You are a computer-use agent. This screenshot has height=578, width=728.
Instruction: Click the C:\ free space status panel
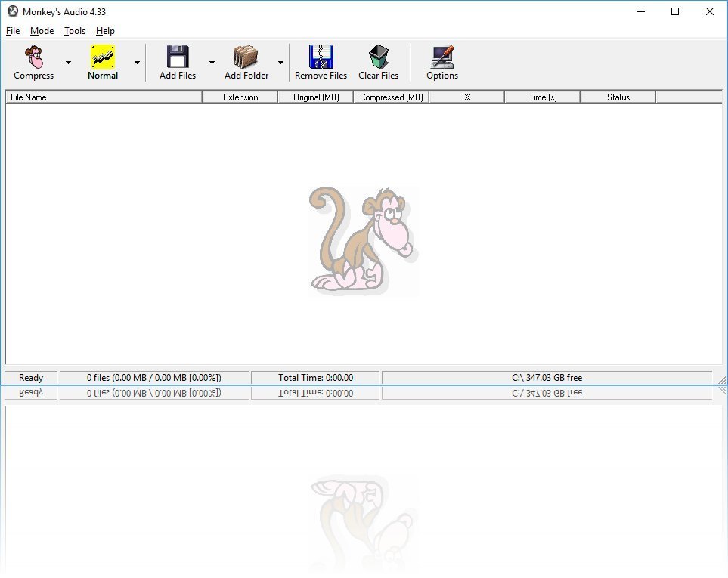547,377
